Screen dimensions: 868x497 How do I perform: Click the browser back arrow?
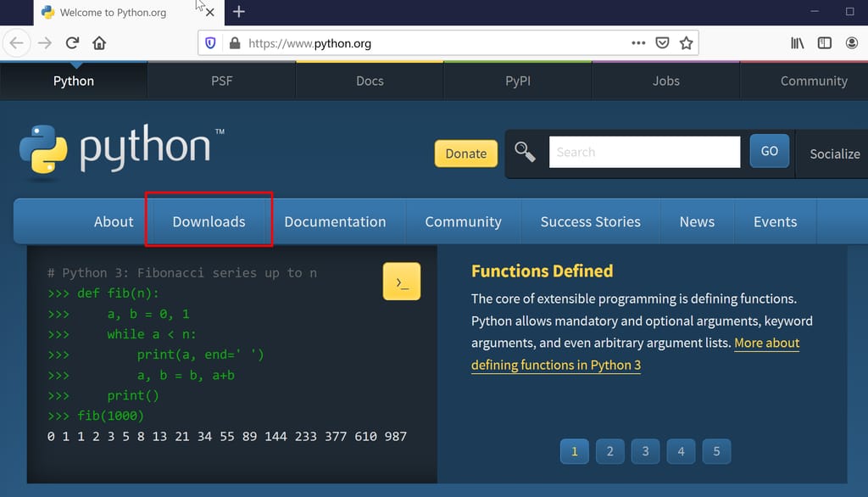point(17,42)
